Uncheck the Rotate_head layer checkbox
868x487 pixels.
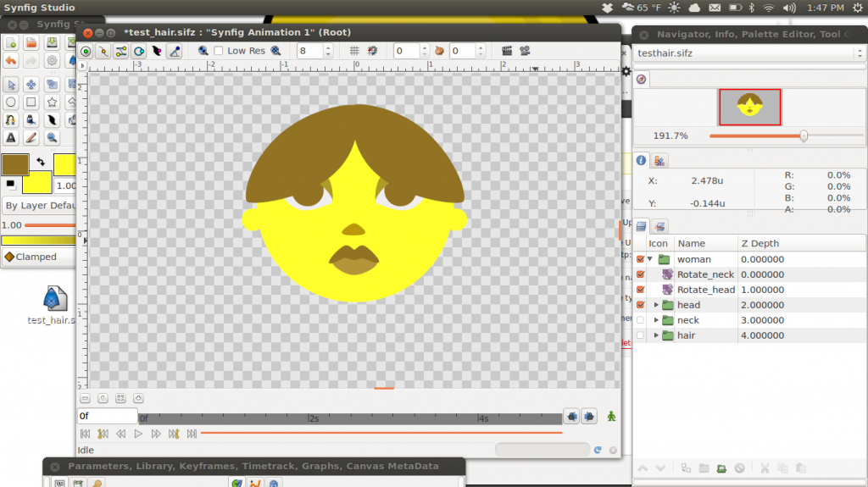641,290
